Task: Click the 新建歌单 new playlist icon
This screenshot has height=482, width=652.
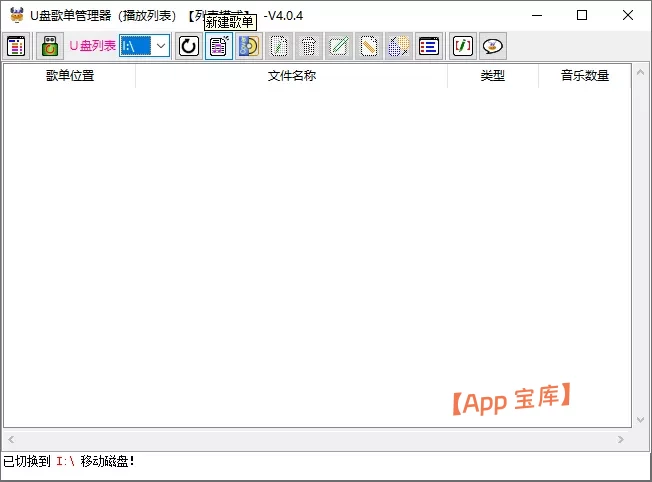Action: pyautogui.click(x=219, y=46)
